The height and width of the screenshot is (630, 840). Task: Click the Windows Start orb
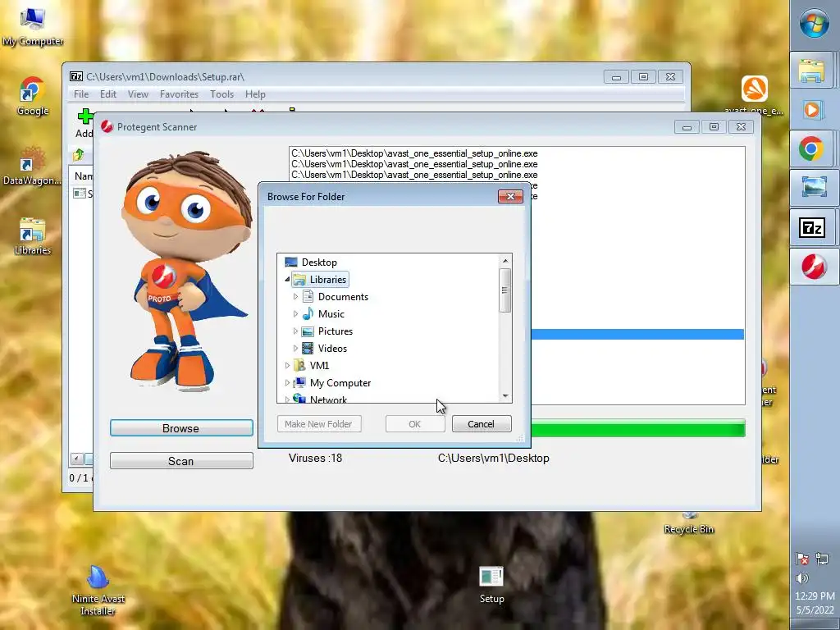coord(815,23)
